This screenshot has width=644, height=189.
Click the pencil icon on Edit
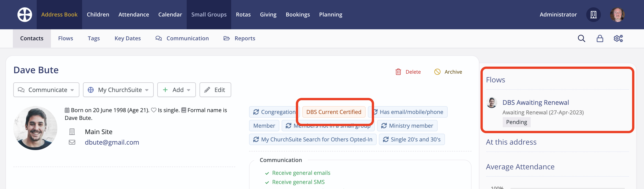click(x=207, y=90)
